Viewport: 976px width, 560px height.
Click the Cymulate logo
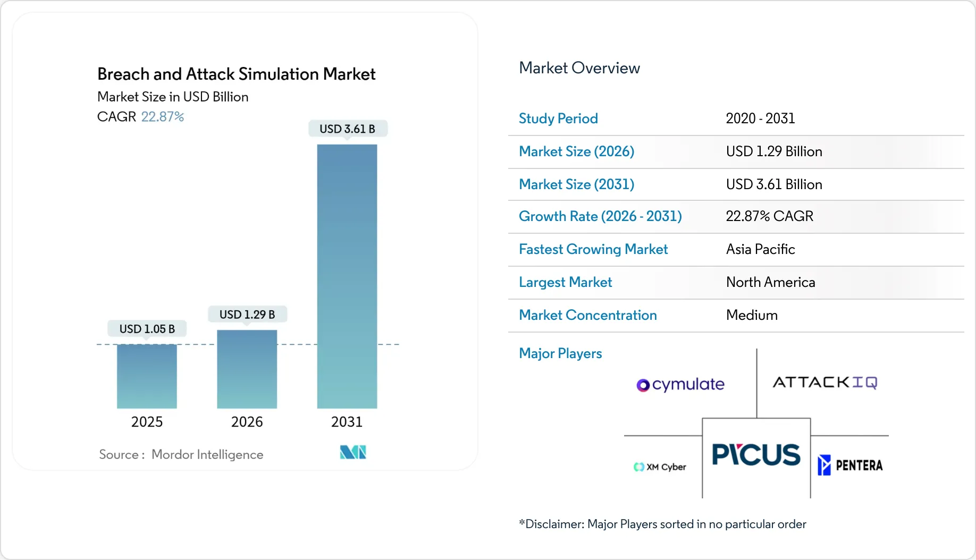click(x=680, y=384)
